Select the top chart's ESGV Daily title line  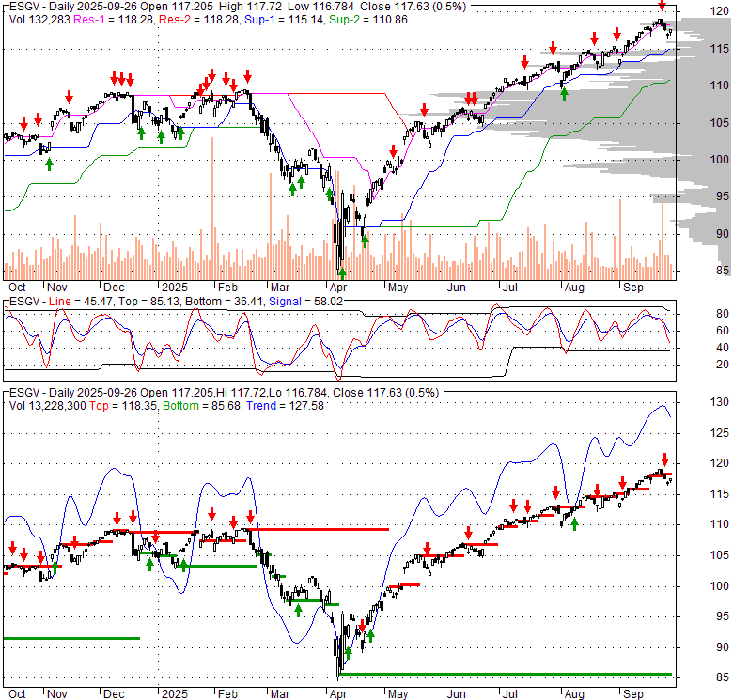coord(238,7)
